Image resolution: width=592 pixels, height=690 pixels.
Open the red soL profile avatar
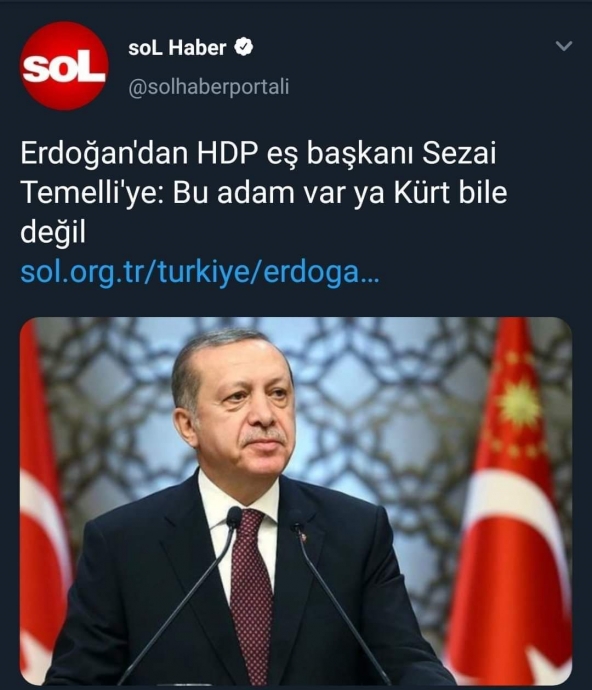(x=64, y=66)
